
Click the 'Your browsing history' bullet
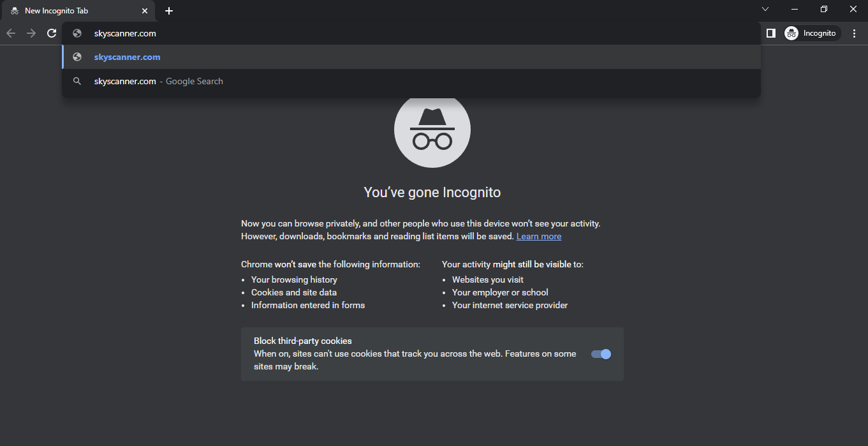pyautogui.click(x=294, y=279)
